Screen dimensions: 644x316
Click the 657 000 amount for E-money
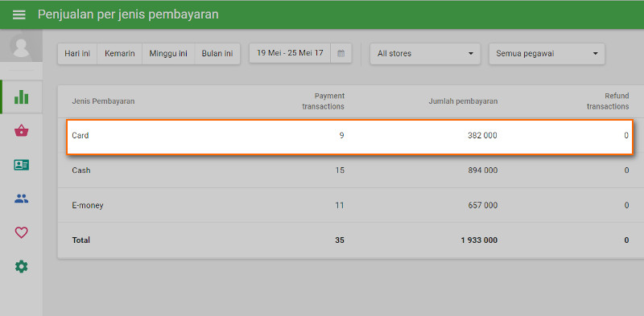click(482, 205)
